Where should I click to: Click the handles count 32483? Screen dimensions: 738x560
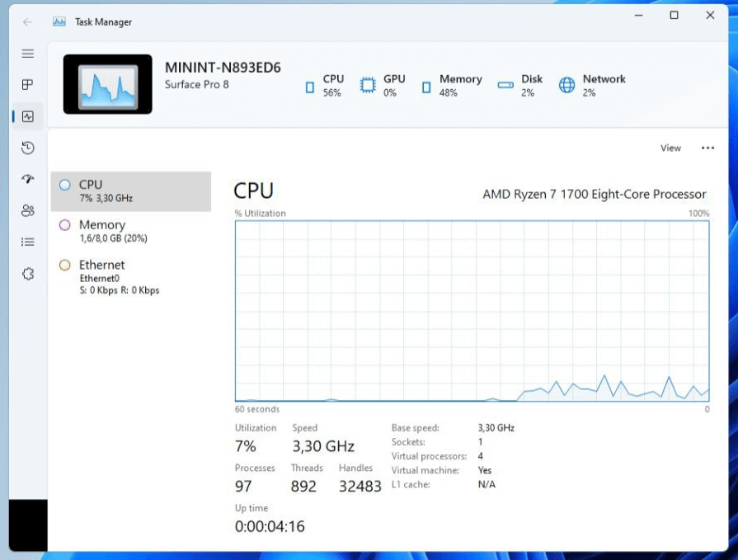360,486
